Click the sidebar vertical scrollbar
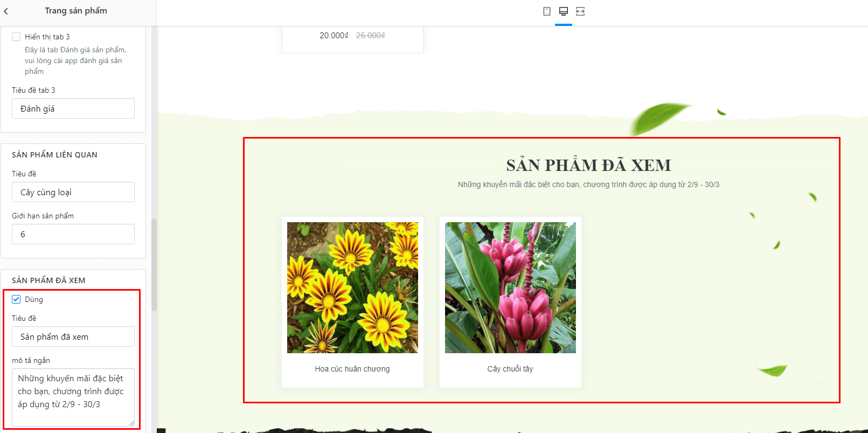868x433 pixels. [154, 264]
